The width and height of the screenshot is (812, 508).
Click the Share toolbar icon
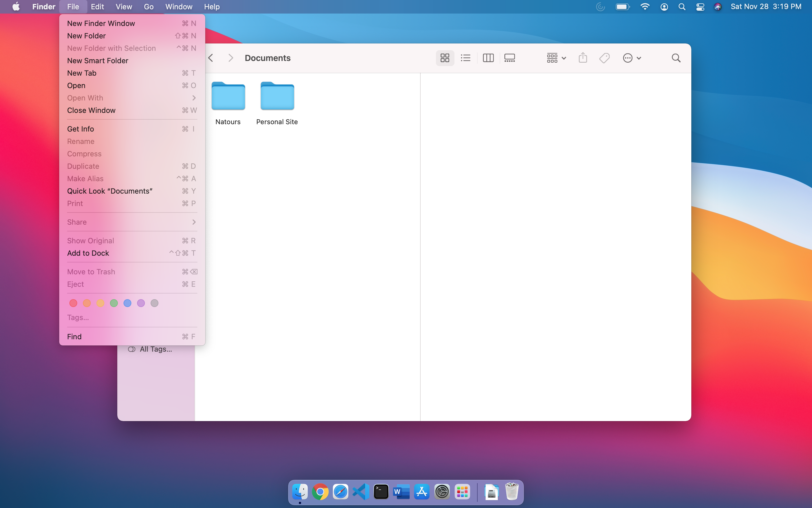point(583,58)
